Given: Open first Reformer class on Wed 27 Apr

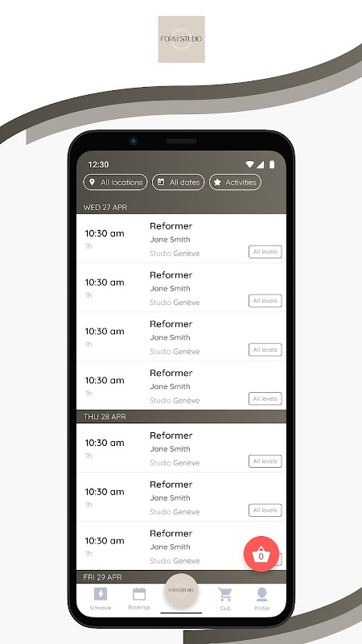Looking at the screenshot, I should [181, 238].
